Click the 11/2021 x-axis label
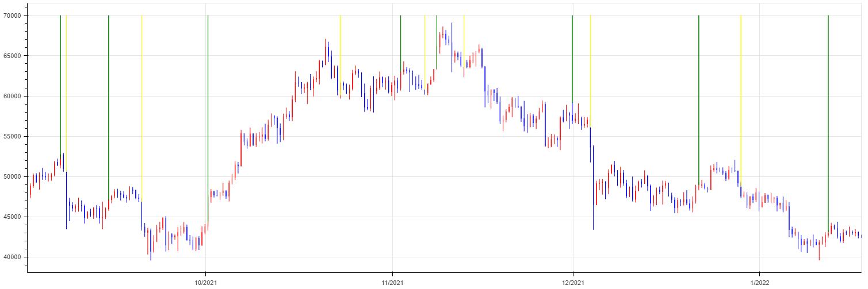Viewport: 868px width, 289px height. [392, 282]
